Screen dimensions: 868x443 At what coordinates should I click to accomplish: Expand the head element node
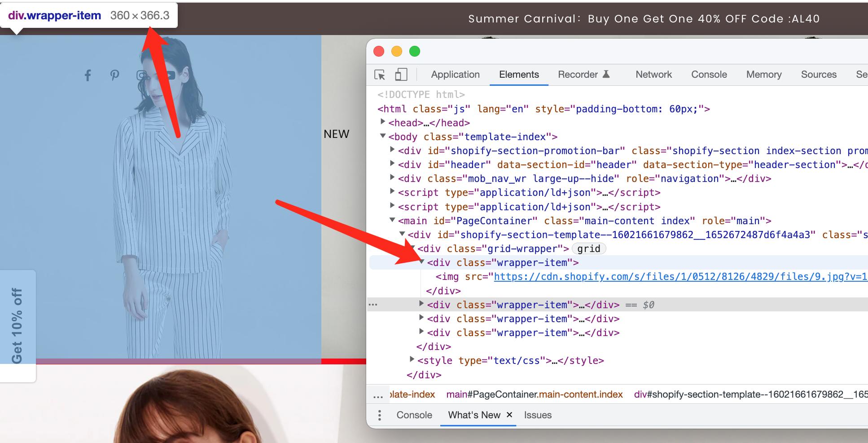click(383, 122)
